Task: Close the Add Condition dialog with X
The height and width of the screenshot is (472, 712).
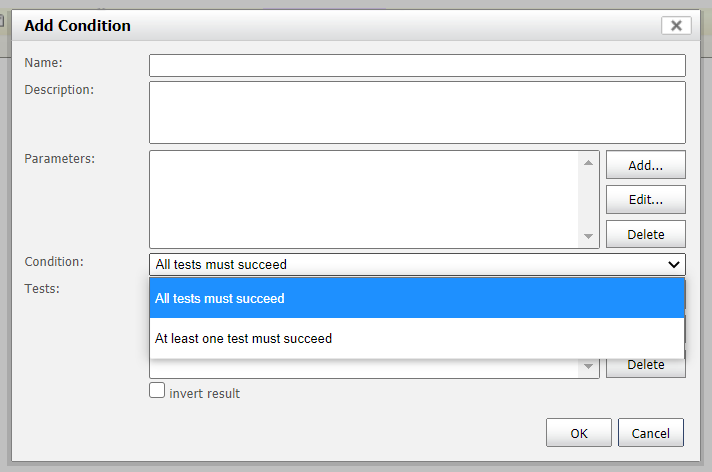Action: [676, 25]
